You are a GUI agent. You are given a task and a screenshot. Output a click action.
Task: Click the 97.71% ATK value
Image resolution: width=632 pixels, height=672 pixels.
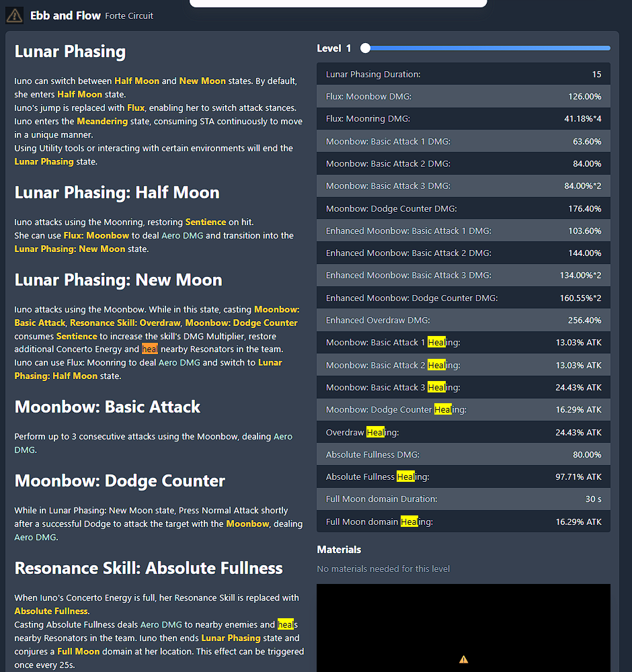point(578,477)
